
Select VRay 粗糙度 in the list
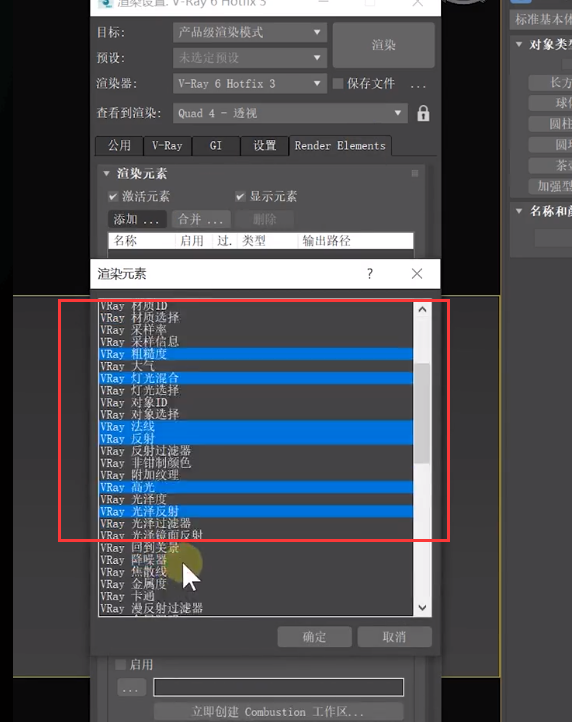click(256, 354)
